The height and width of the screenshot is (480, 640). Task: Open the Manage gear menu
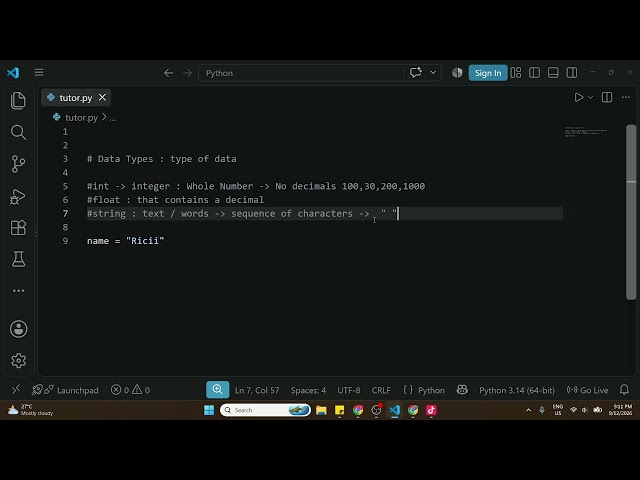pyautogui.click(x=18, y=360)
